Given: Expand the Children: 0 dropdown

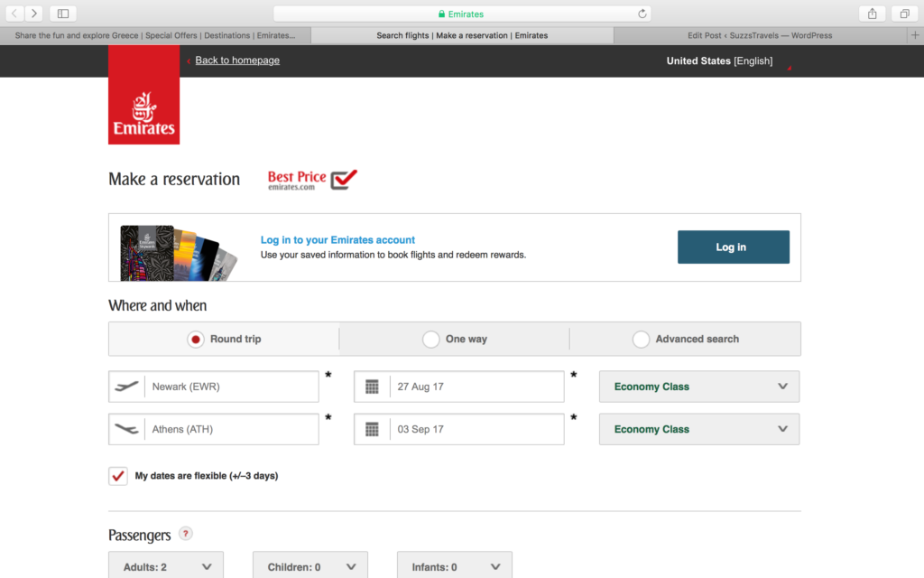Looking at the screenshot, I should (x=310, y=566).
